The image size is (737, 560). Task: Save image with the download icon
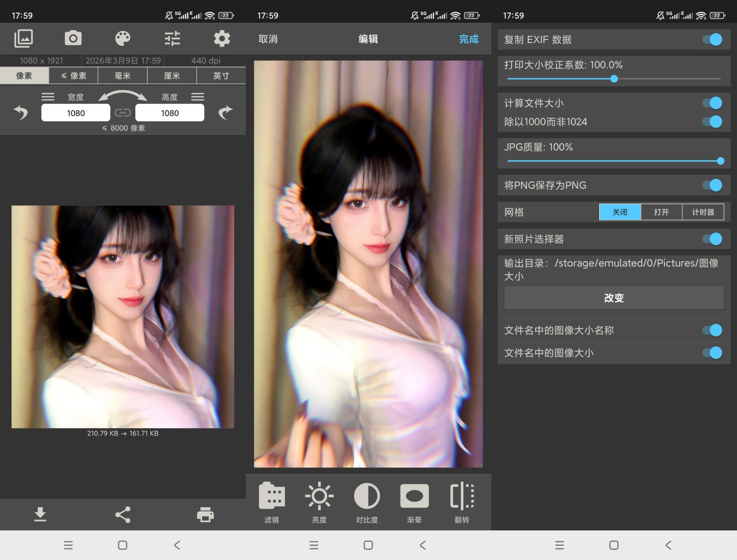tap(40, 514)
